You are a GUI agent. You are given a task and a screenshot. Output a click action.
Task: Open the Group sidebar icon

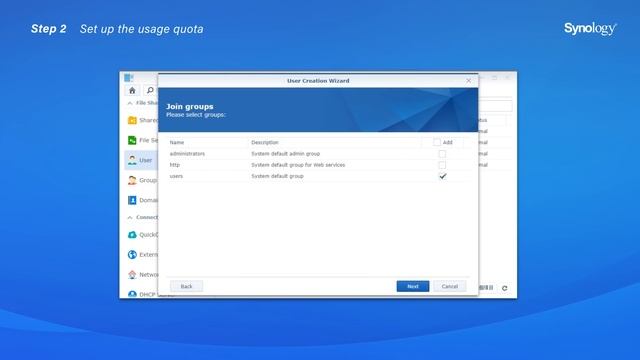click(x=132, y=180)
